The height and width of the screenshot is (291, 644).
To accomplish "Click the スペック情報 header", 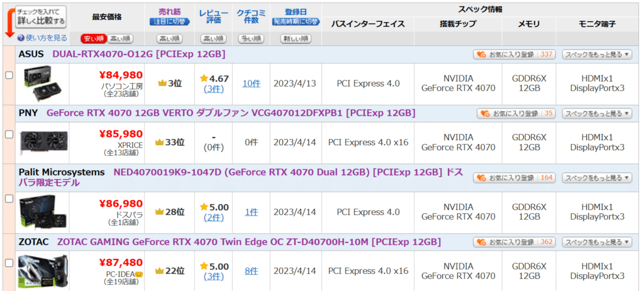I will [x=480, y=9].
